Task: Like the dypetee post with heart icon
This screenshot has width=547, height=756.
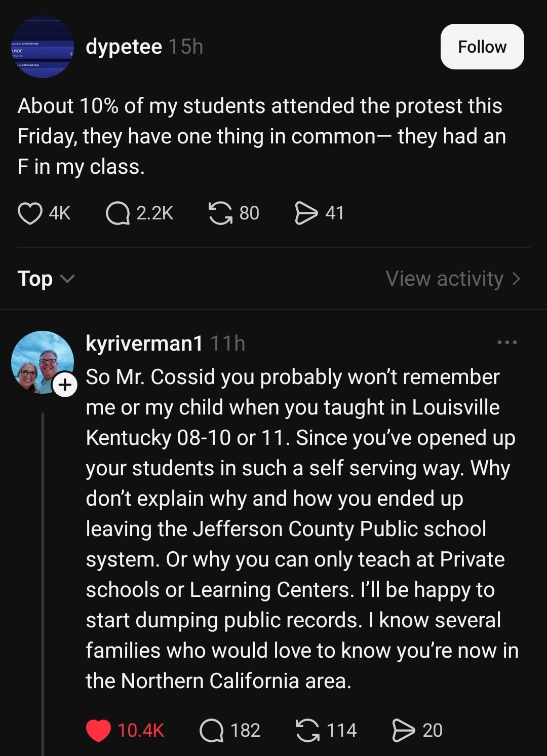Action: (30, 213)
